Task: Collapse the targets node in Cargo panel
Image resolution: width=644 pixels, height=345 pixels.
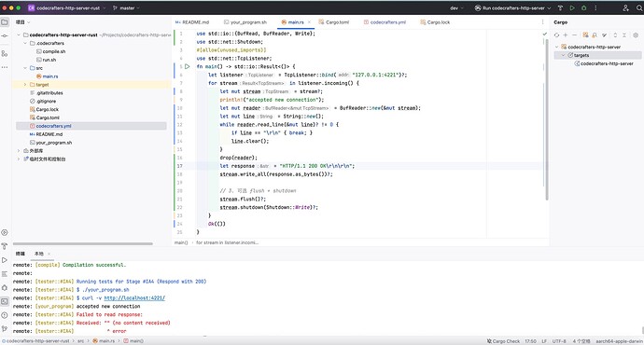Action: click(563, 55)
